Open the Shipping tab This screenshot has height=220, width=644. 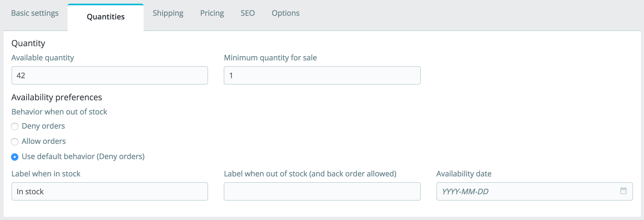168,13
